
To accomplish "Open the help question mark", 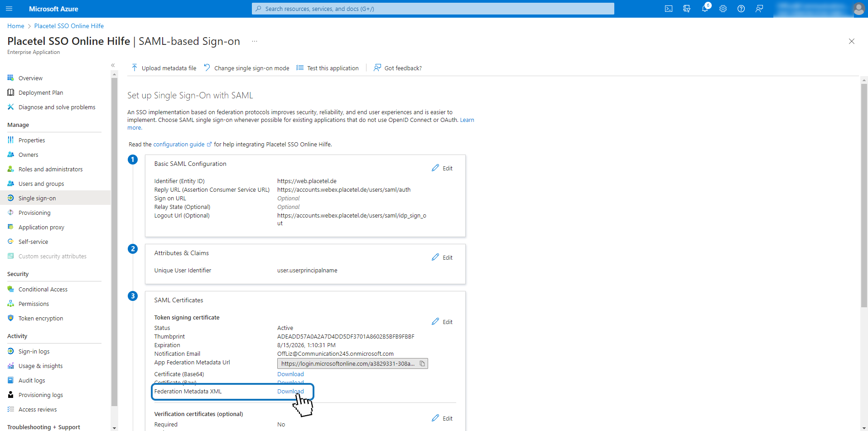I will [741, 9].
